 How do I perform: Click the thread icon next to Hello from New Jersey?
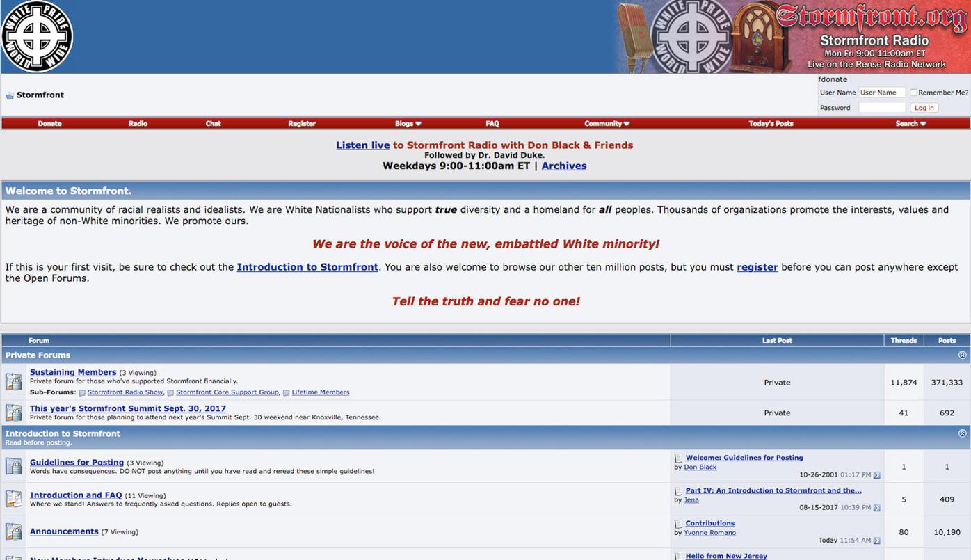(679, 555)
